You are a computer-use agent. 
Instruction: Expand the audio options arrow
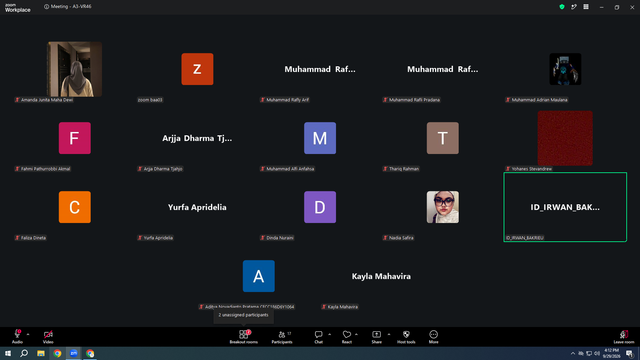[x=28, y=334]
